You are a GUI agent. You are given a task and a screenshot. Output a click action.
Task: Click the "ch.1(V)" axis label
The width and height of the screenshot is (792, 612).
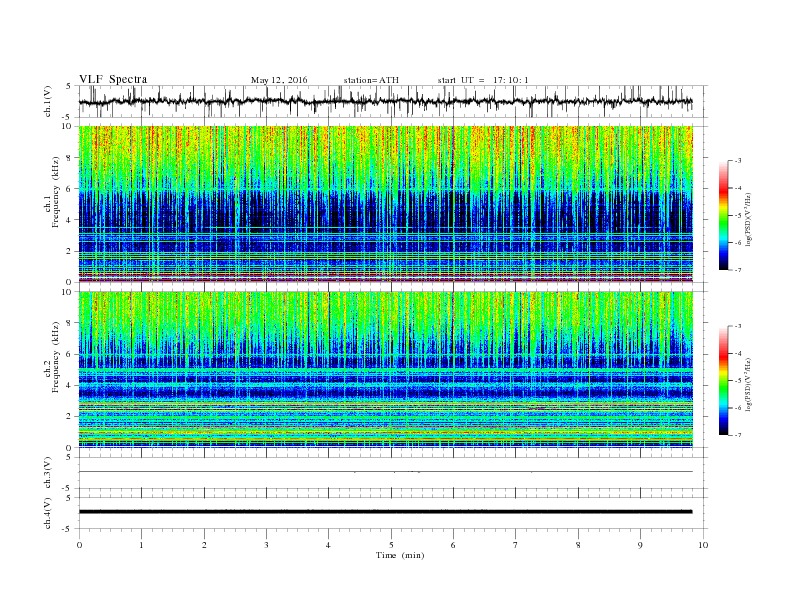click(x=48, y=102)
